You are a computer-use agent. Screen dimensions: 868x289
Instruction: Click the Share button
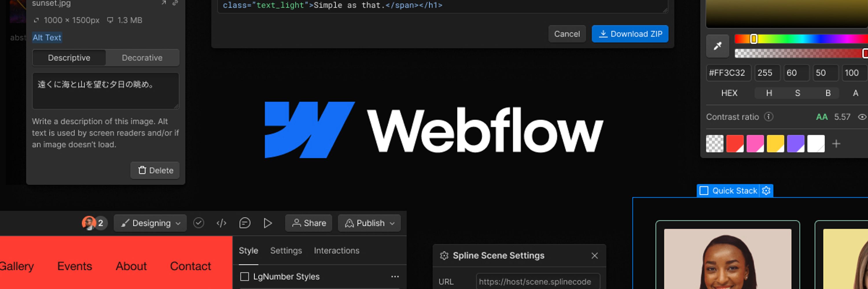(309, 223)
